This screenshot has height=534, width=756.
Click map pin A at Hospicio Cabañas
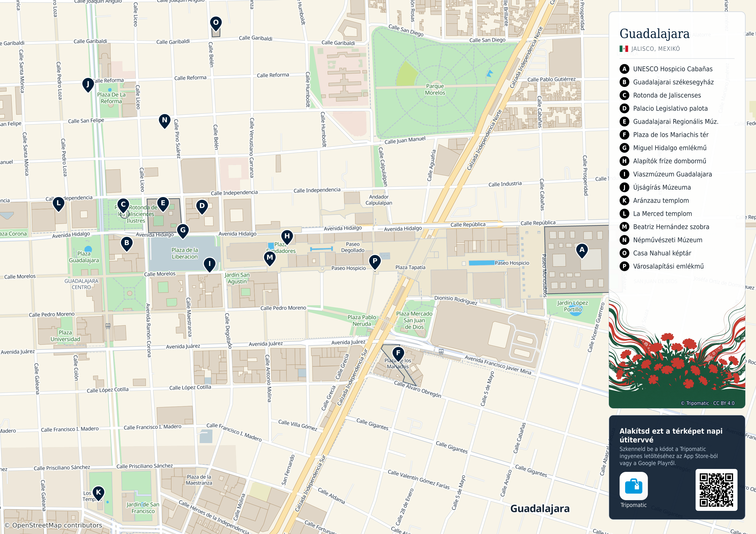pyautogui.click(x=582, y=250)
